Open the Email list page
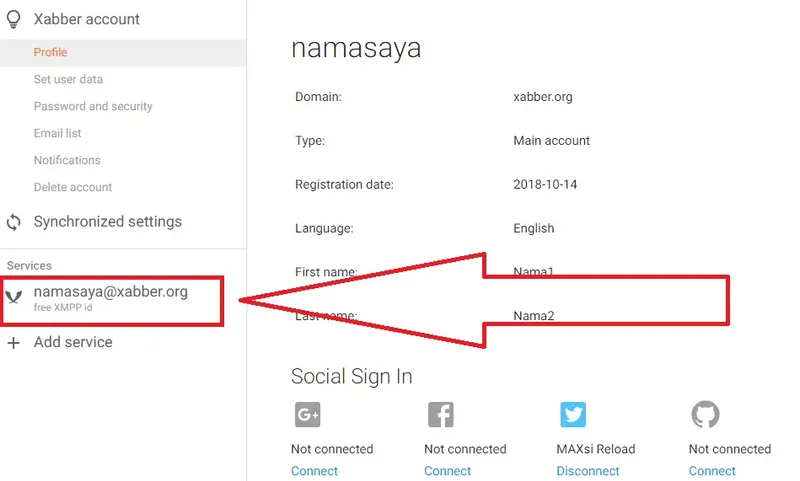 [58, 134]
